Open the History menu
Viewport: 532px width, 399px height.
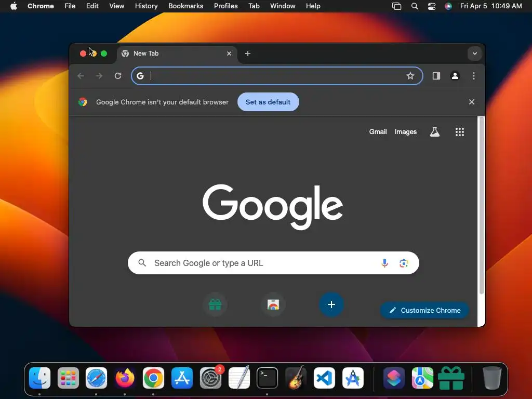coord(146,6)
